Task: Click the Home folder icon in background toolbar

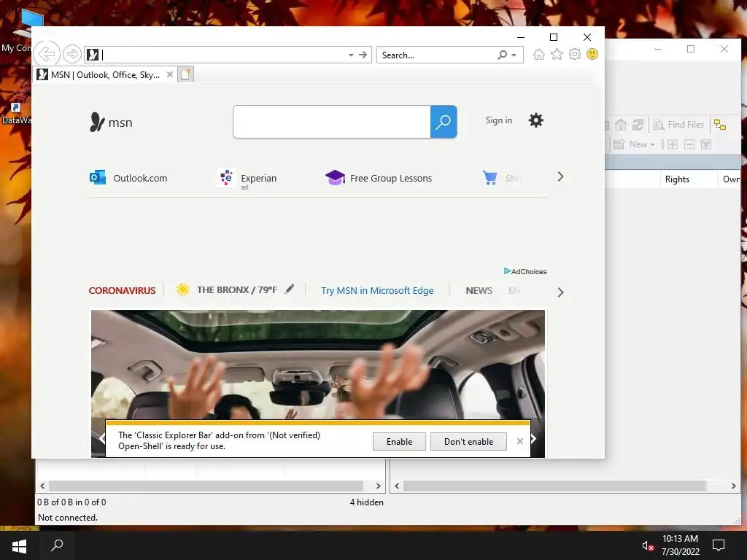Action: (x=620, y=125)
